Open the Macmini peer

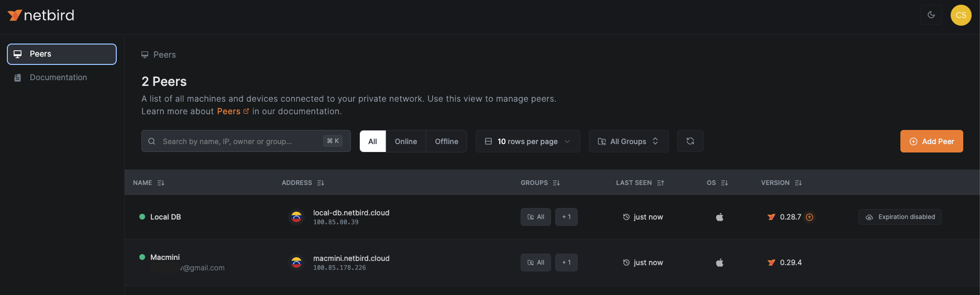tap(165, 257)
